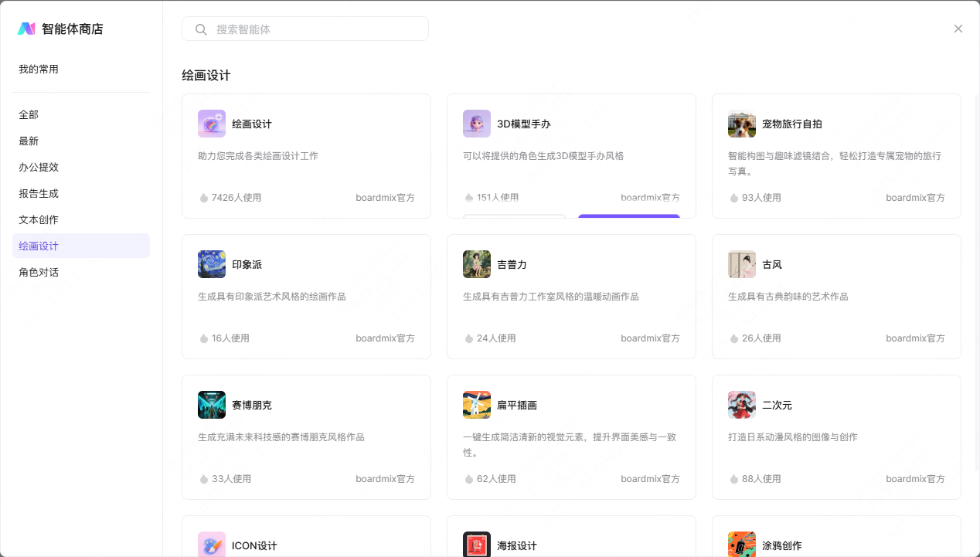Viewport: 980px width, 557px height.
Task: Open the 赛博朋克 card title
Action: (x=252, y=405)
